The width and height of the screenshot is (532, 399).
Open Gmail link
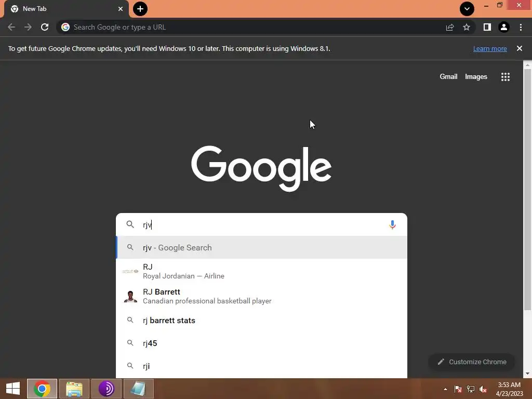point(448,77)
